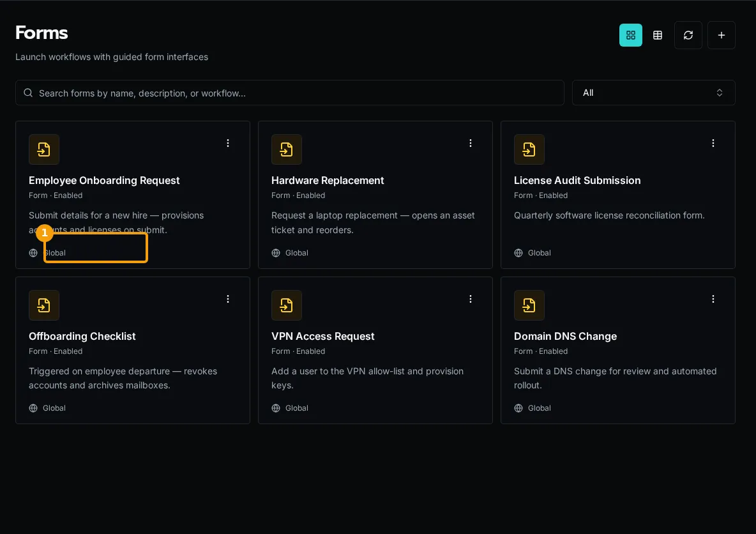Open the VPN Access Request card title
The image size is (756, 534).
pyautogui.click(x=322, y=336)
